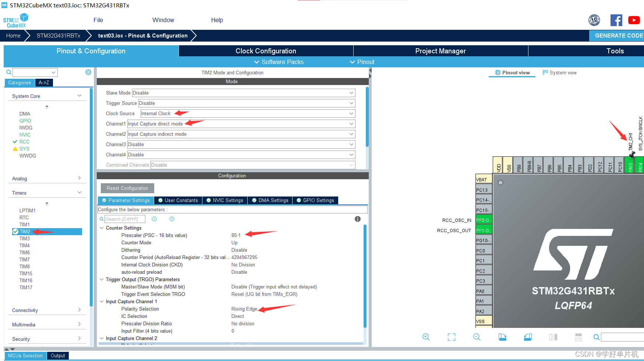Open the File menu

pos(98,20)
